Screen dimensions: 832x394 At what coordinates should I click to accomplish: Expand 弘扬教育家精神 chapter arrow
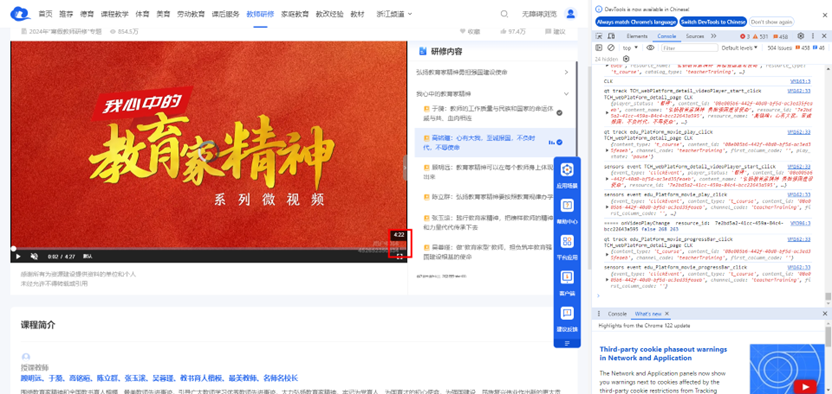566,72
